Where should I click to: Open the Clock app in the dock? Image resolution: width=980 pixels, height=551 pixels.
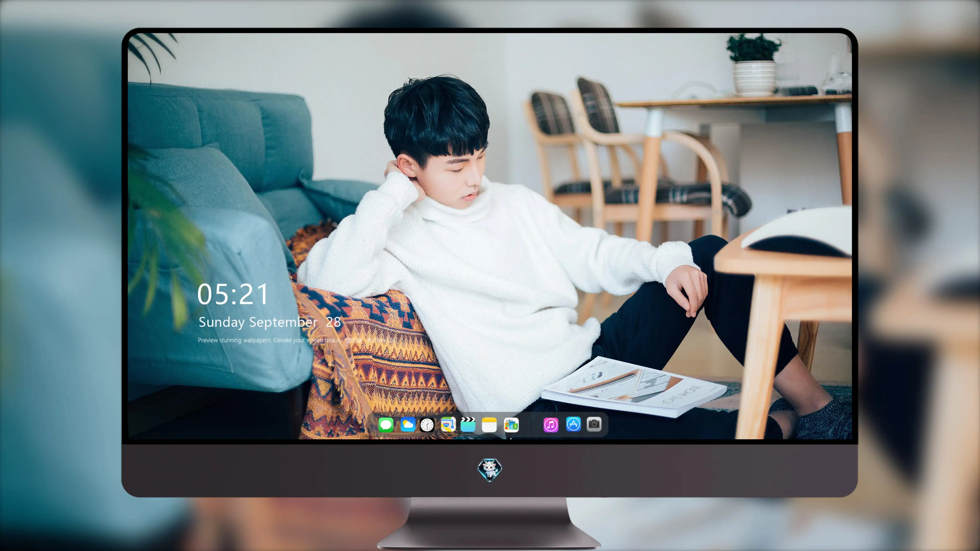(427, 425)
